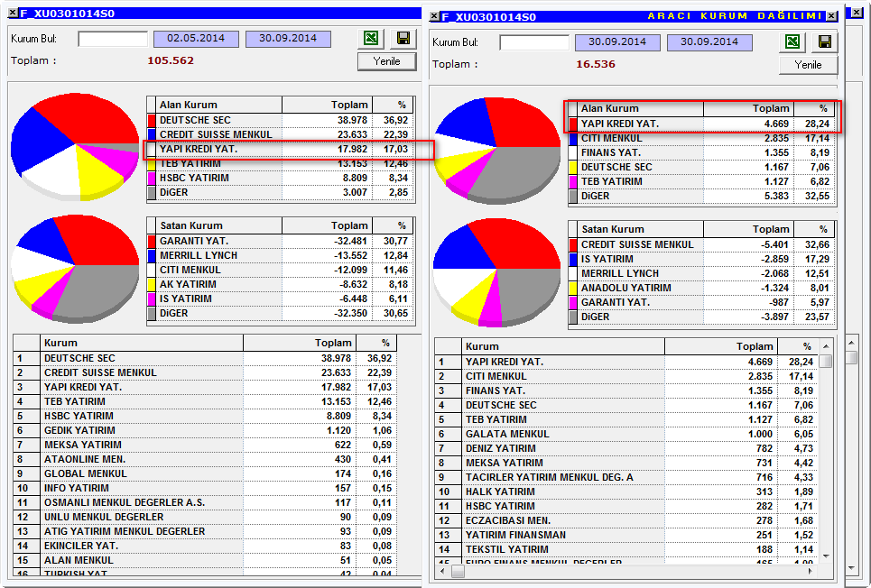
Task: Save right window data with floppy icon
Action: click(825, 41)
